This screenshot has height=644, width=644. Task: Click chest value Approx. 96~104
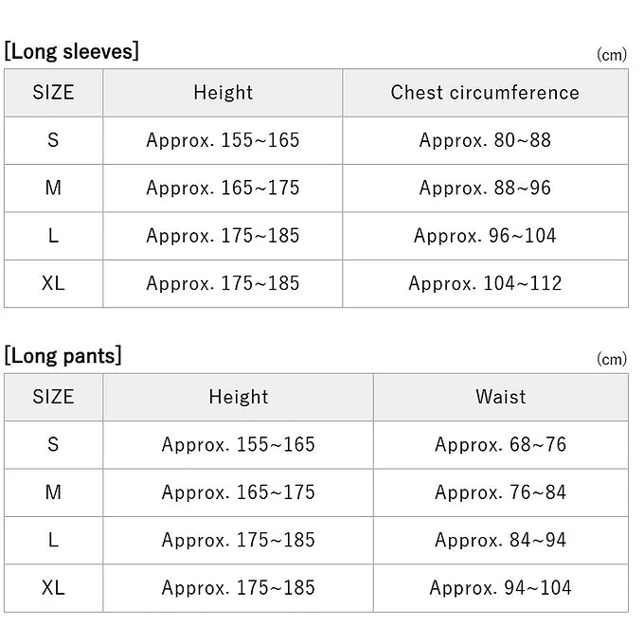(485, 236)
